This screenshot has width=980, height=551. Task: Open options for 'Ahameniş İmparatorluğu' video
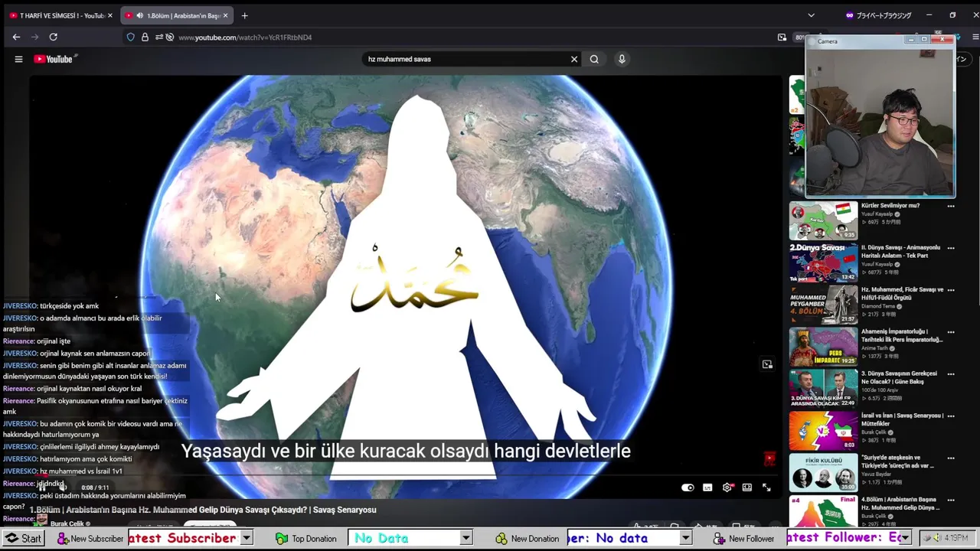pos(951,332)
